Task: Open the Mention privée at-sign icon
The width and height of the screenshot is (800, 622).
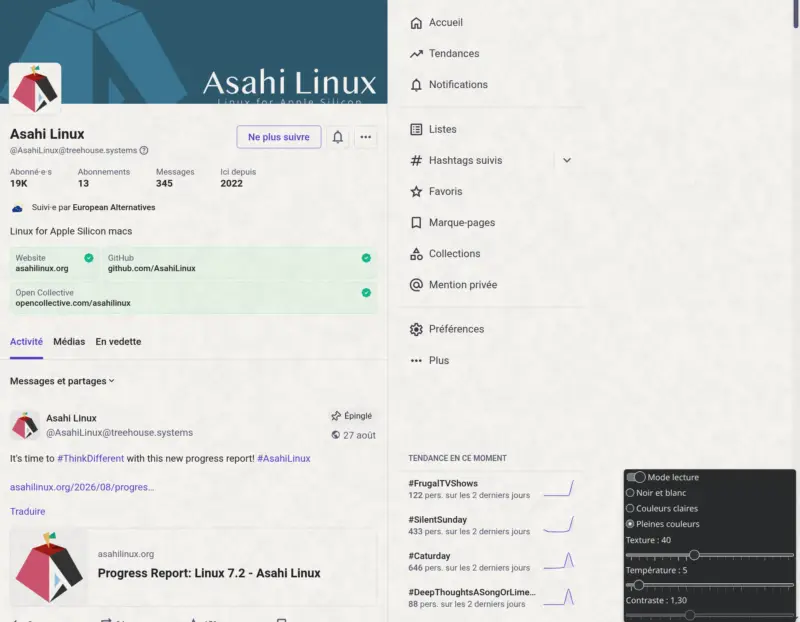Action: [x=416, y=285]
